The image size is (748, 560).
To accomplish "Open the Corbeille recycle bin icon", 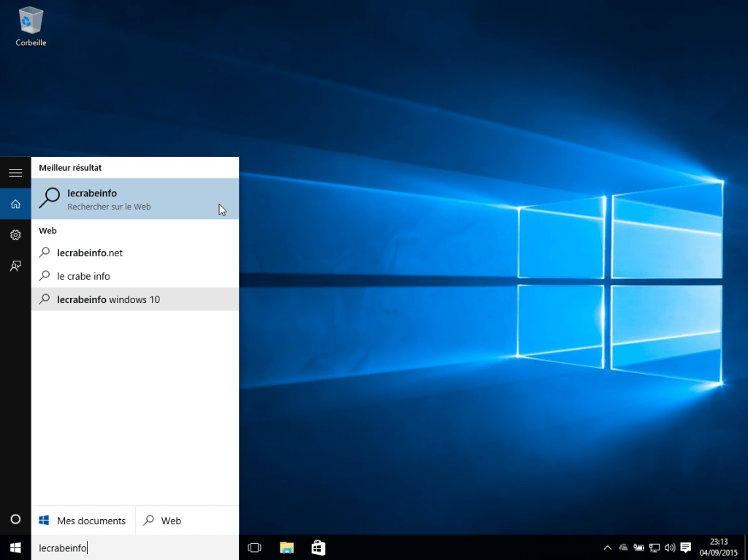I will click(31, 27).
